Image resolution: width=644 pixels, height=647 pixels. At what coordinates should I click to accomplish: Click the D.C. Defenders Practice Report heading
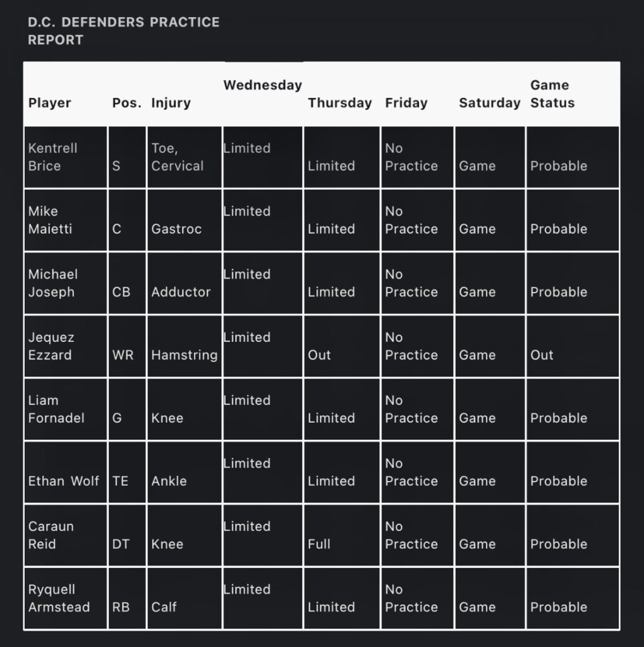coord(124,31)
